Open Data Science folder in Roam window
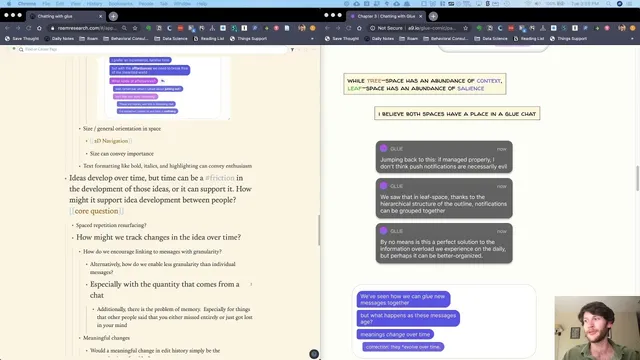The width and height of the screenshot is (640, 360). pos(171,39)
